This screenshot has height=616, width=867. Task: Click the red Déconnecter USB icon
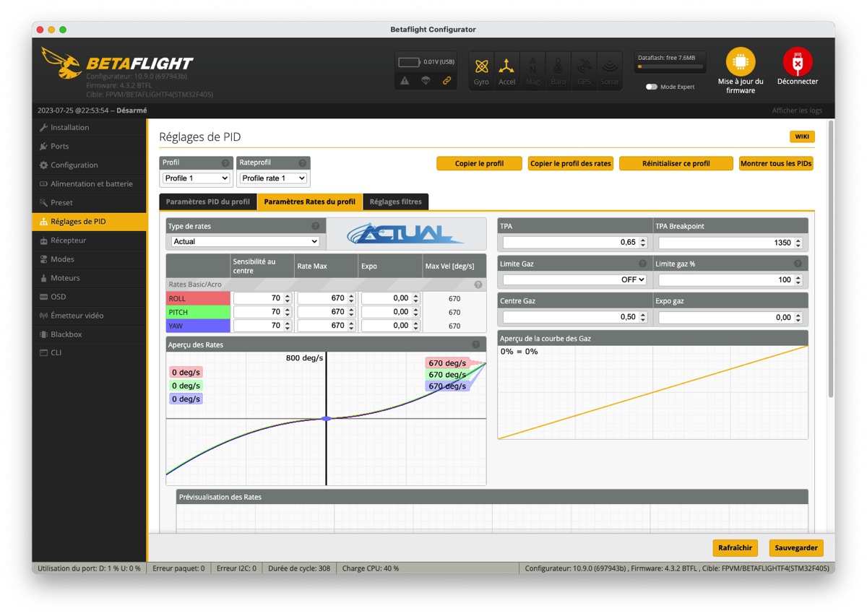pos(798,62)
